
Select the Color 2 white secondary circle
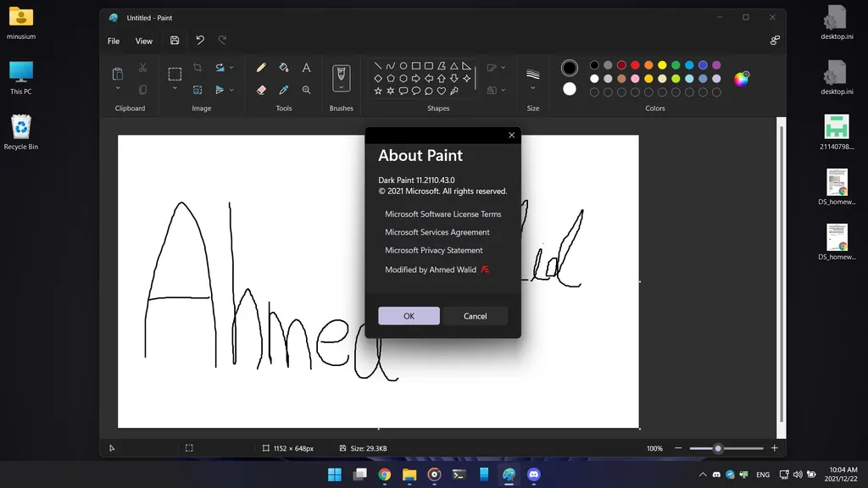[570, 89]
